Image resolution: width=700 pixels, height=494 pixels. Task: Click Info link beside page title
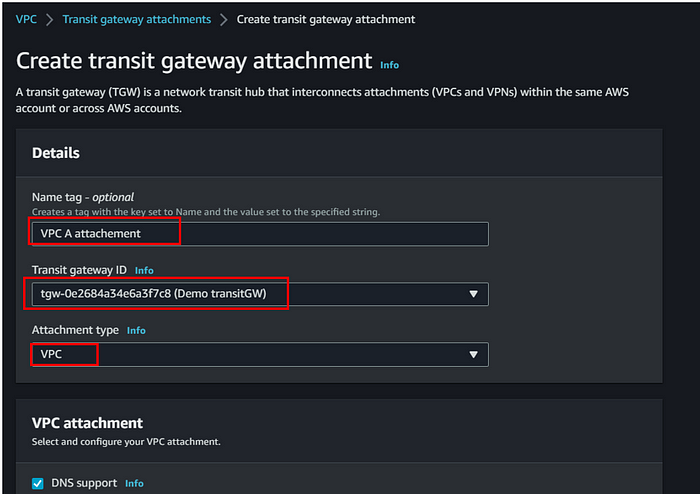(389, 65)
